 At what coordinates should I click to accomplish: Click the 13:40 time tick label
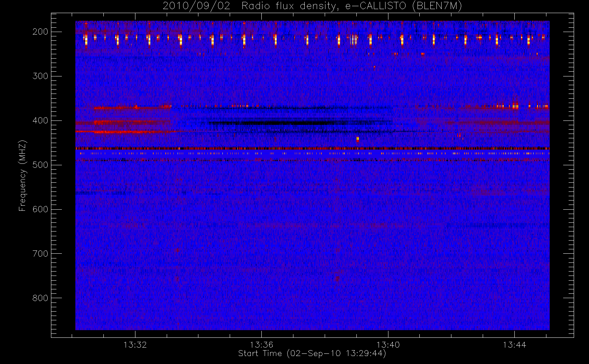tap(388, 345)
